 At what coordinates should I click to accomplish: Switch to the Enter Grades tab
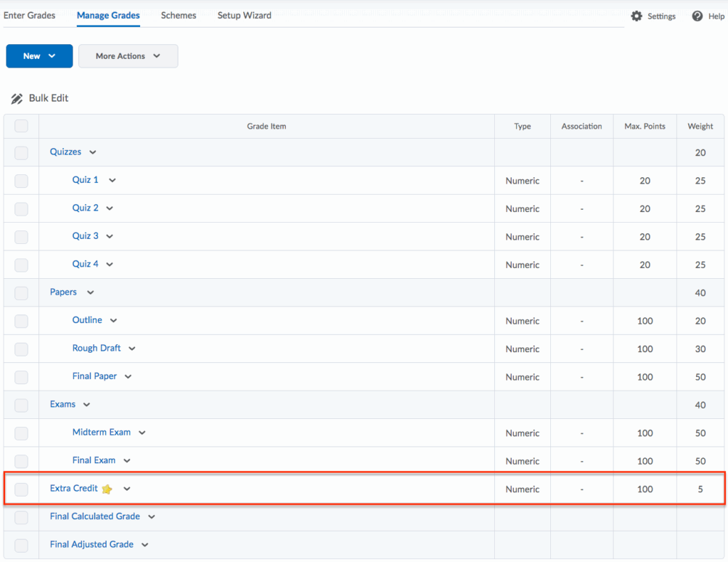point(30,16)
